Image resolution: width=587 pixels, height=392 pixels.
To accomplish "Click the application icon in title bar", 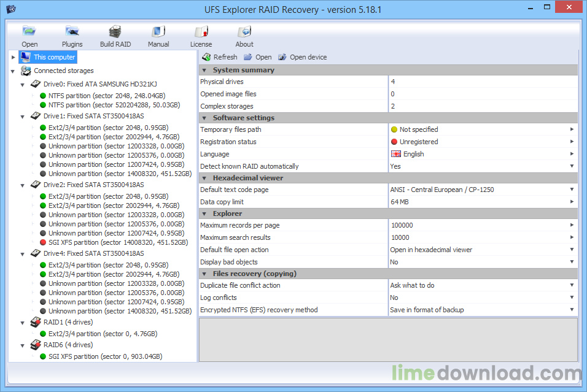I will click(x=11, y=9).
